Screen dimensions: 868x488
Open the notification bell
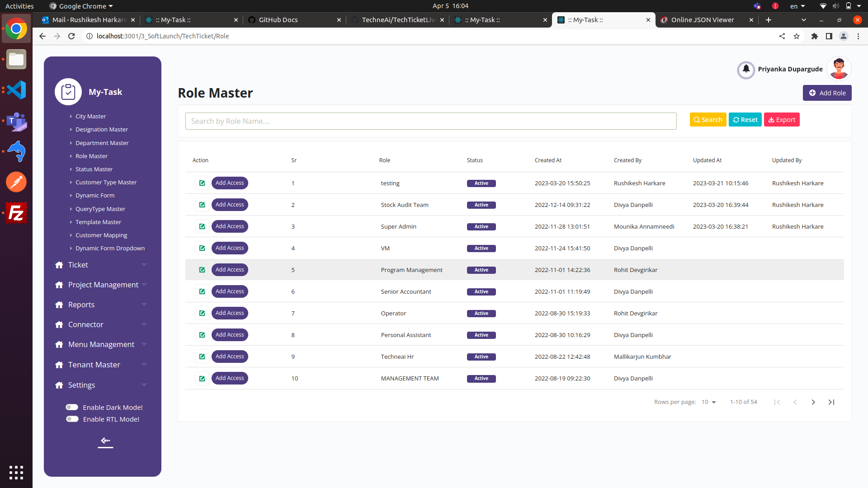point(746,70)
